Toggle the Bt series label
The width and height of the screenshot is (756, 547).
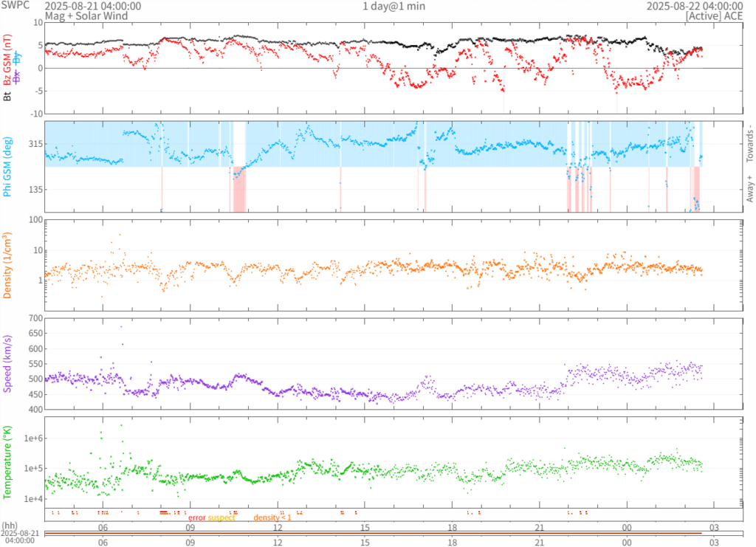pyautogui.click(x=8, y=96)
